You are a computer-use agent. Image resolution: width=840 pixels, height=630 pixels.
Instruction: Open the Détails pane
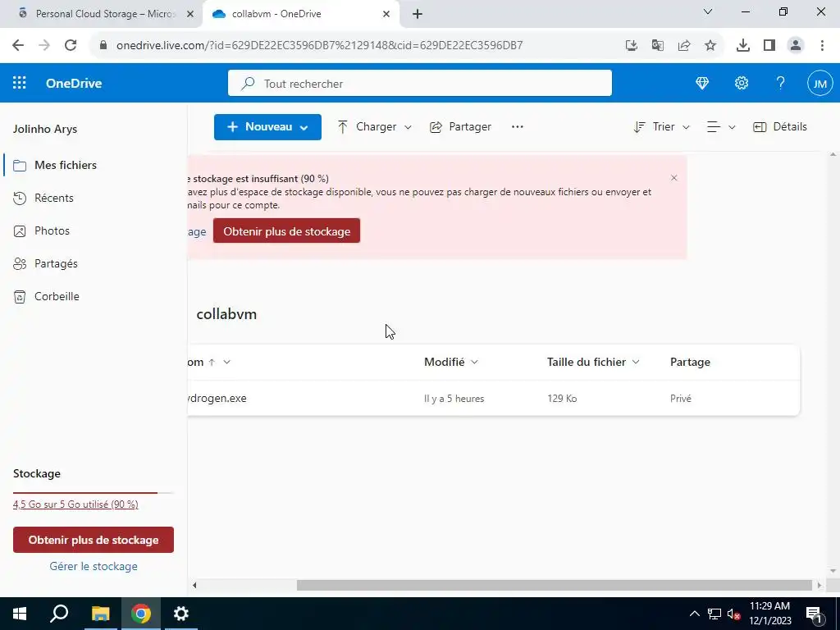779,127
